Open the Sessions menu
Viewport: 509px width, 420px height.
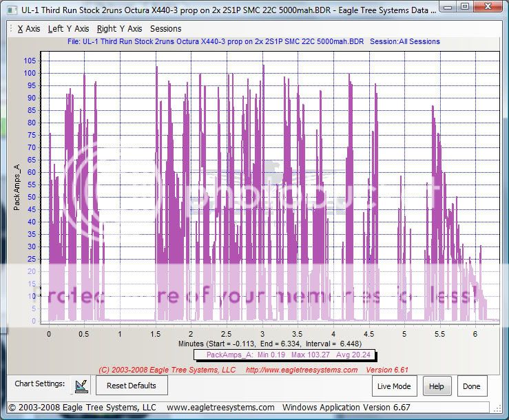point(165,29)
